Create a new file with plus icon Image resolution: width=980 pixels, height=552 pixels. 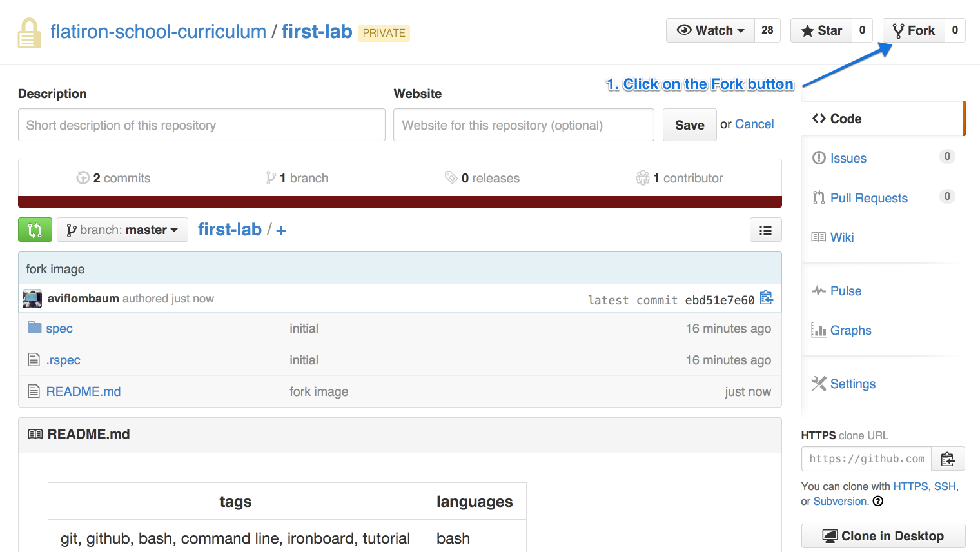pyautogui.click(x=281, y=230)
